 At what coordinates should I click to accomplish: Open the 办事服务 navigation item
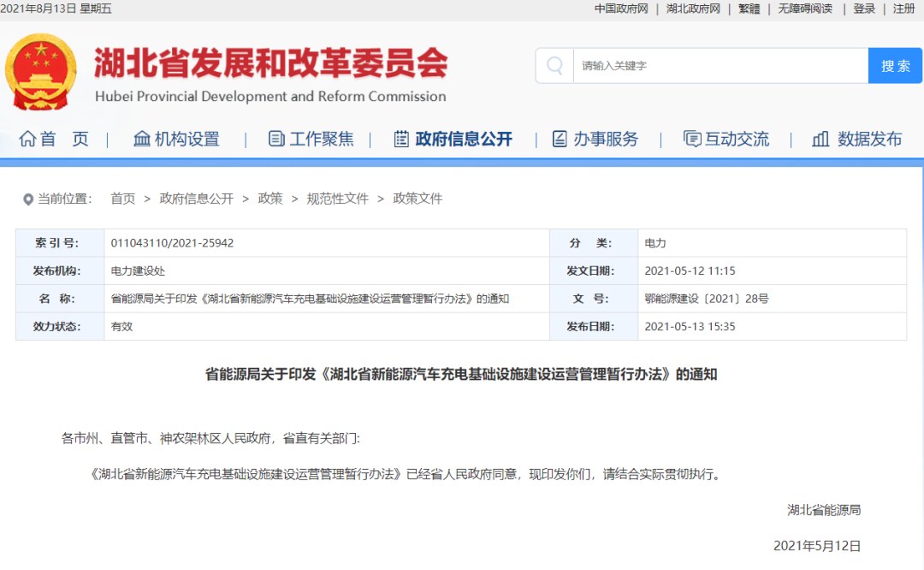click(x=595, y=140)
